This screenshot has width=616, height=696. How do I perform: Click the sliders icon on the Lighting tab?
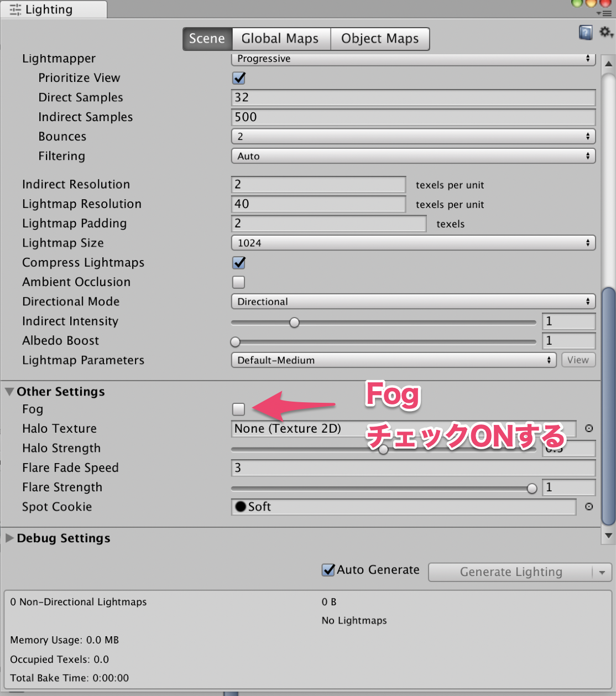click(14, 9)
